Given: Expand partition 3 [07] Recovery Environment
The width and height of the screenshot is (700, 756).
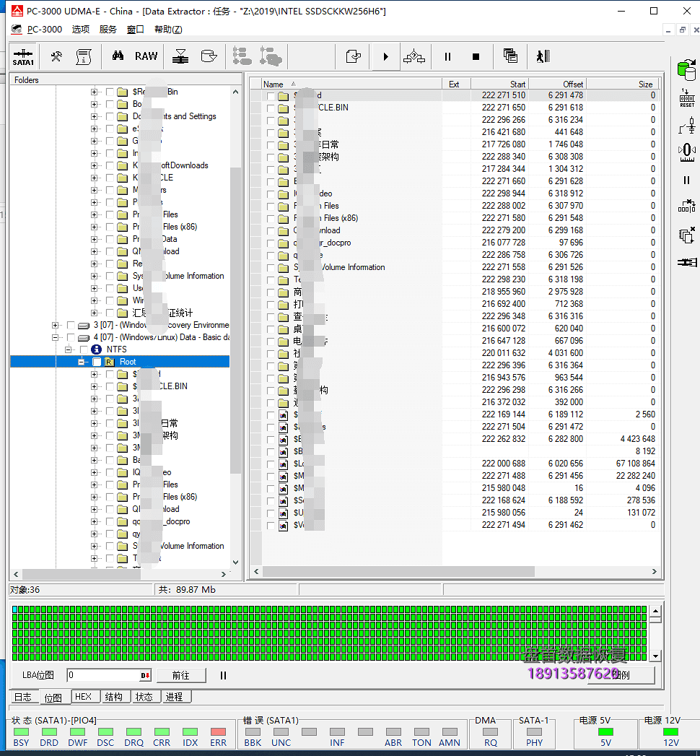Looking at the screenshot, I should (55, 325).
